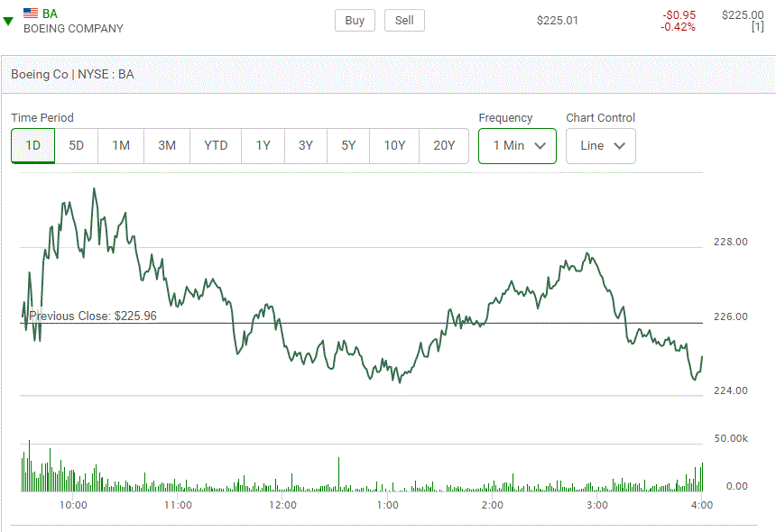Open the Frequency 1 Min dropdown
This screenshot has width=776, height=532.
(517, 146)
